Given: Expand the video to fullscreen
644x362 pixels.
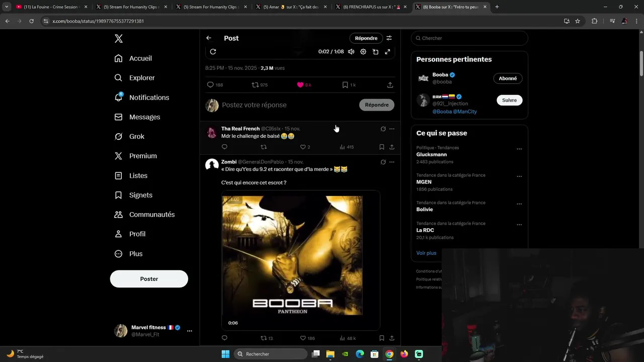Looking at the screenshot, I should tap(387, 52).
